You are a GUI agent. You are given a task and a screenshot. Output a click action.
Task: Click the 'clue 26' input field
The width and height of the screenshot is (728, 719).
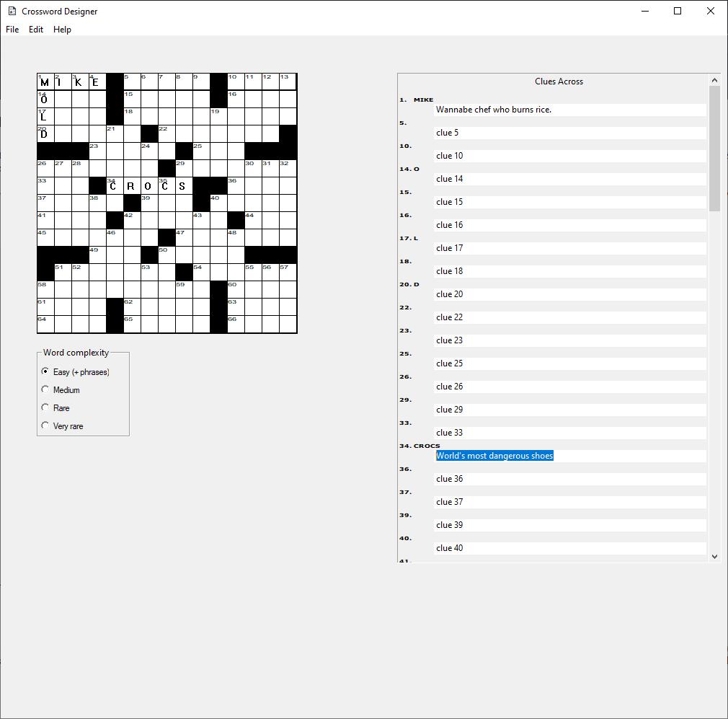[x=570, y=387]
